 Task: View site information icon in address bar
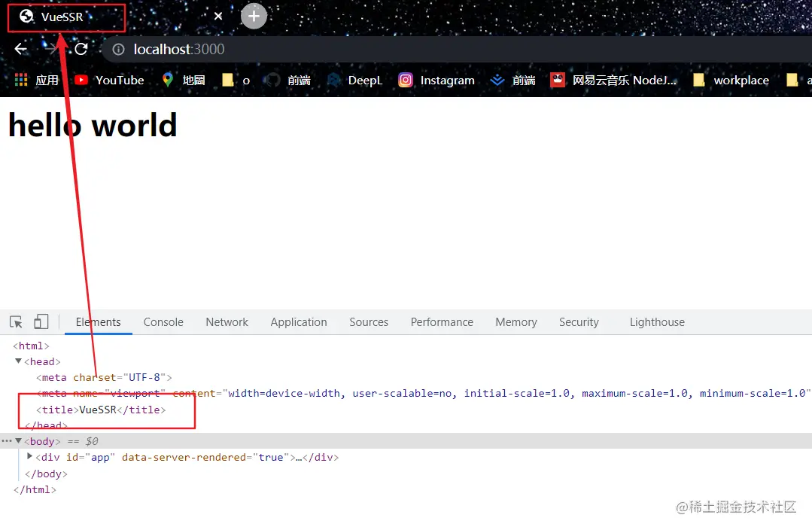coord(119,49)
